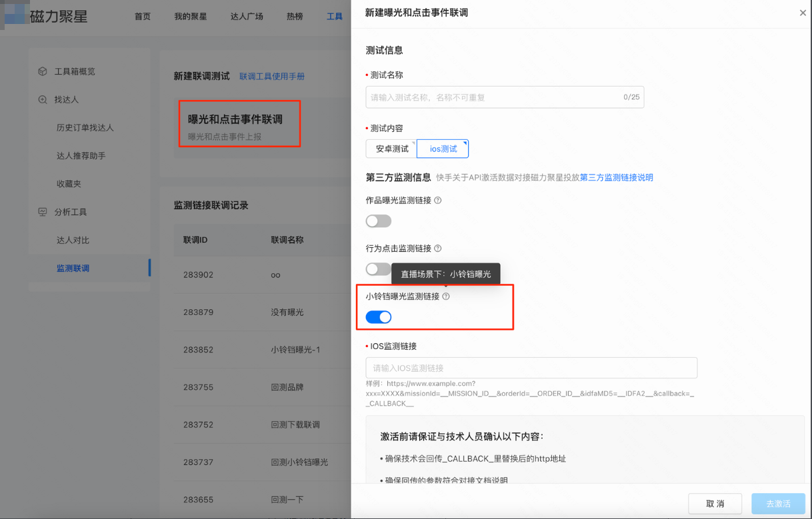Click the 联调名称 column header
Image resolution: width=812 pixels, height=519 pixels.
[x=287, y=240]
